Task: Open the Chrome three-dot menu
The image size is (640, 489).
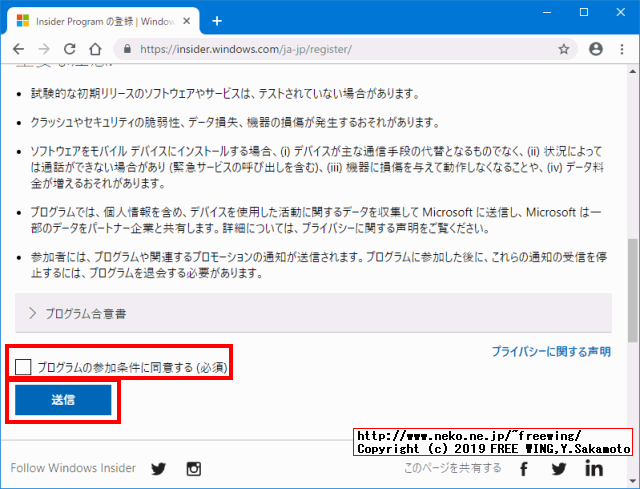Action: click(622, 49)
